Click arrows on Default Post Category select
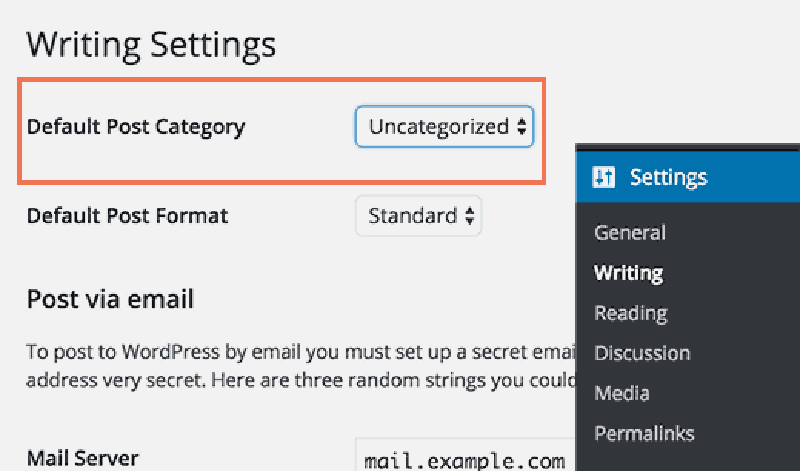800x471 pixels. pos(521,127)
